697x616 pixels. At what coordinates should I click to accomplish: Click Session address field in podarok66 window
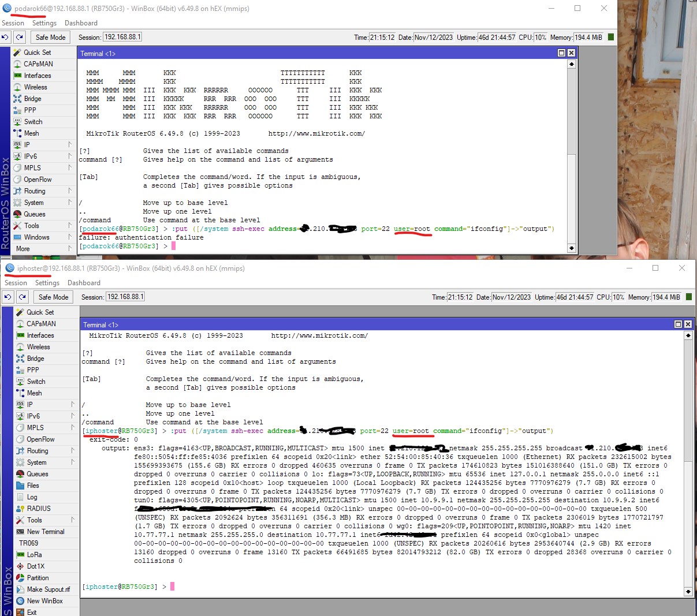(x=122, y=37)
